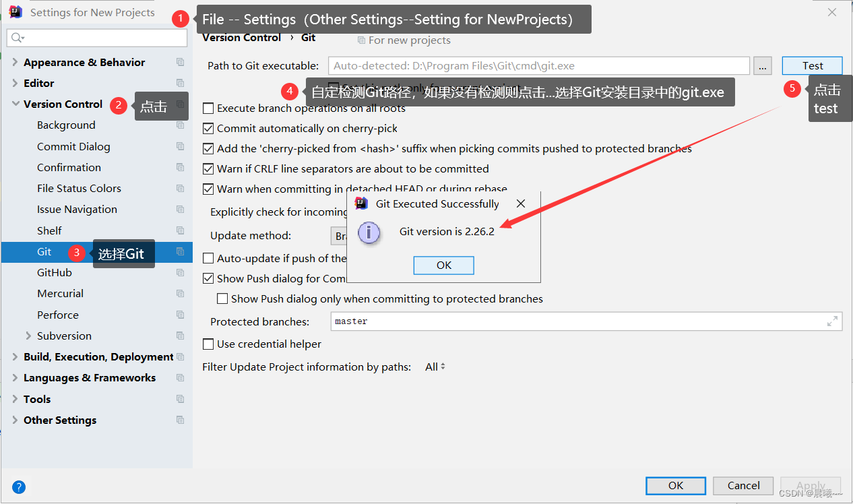The height and width of the screenshot is (504, 853).
Task: Click the project-scope icon beside Commit Dialog
Action: click(180, 146)
